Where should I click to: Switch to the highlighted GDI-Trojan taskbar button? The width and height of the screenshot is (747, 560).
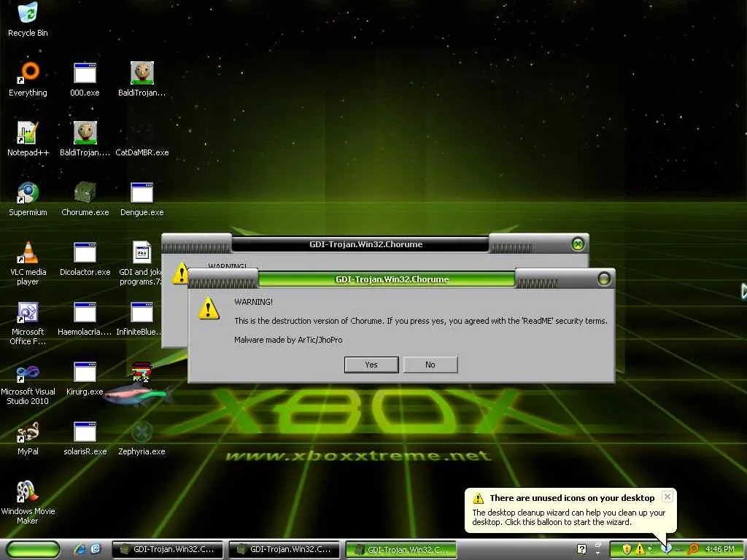point(400,550)
